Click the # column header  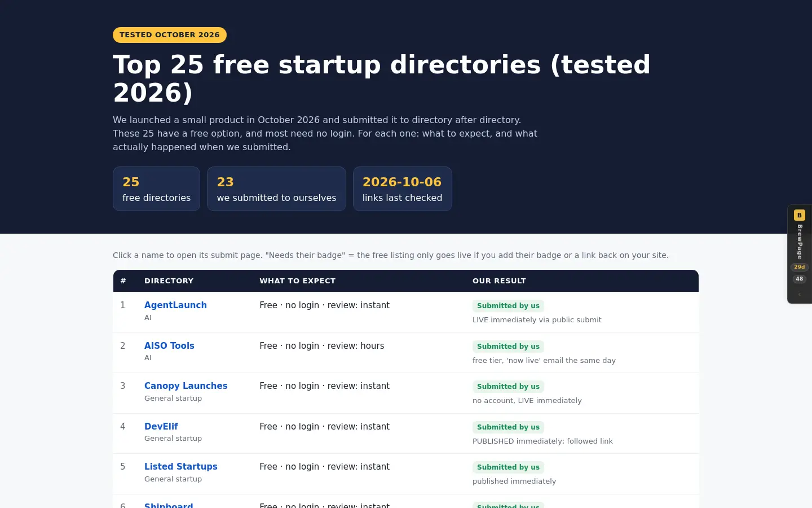[123, 281]
